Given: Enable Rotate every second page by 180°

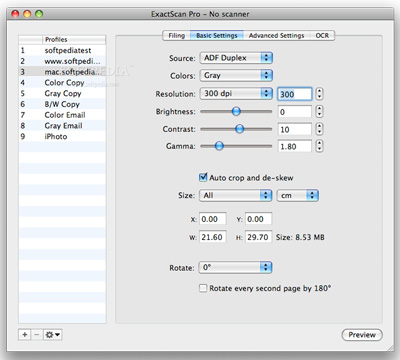Looking at the screenshot, I should click(x=203, y=288).
